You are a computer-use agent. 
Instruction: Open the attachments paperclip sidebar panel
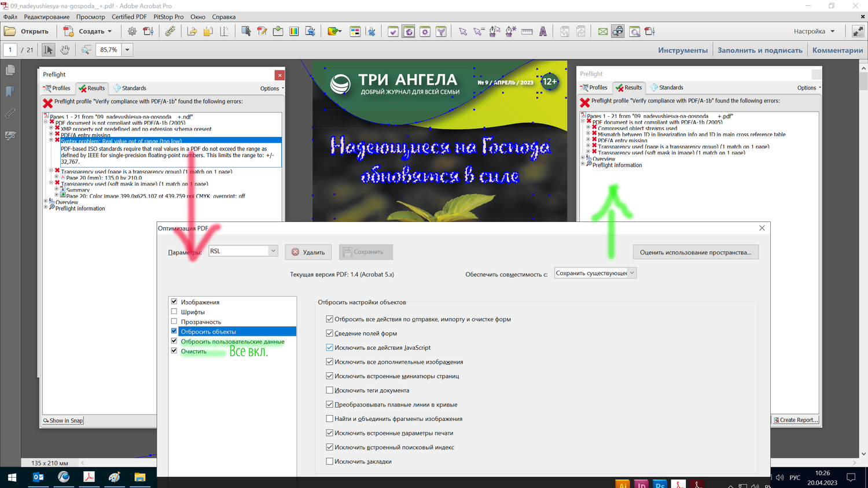10,113
